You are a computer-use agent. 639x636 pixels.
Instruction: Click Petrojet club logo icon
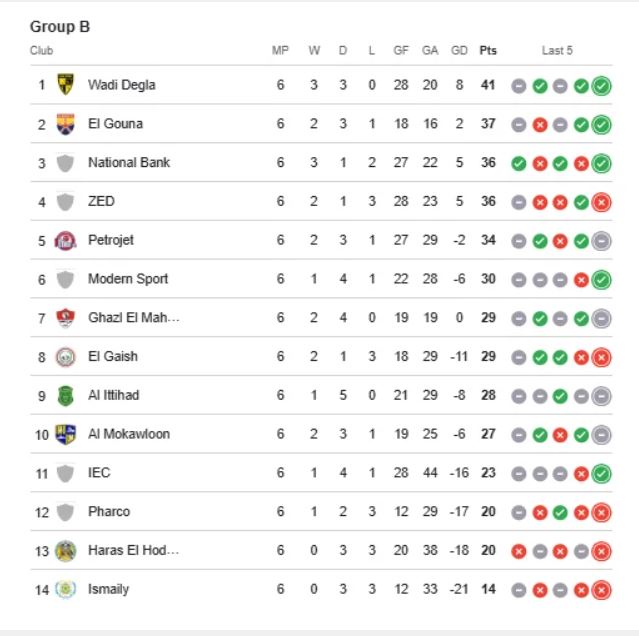coord(66,240)
